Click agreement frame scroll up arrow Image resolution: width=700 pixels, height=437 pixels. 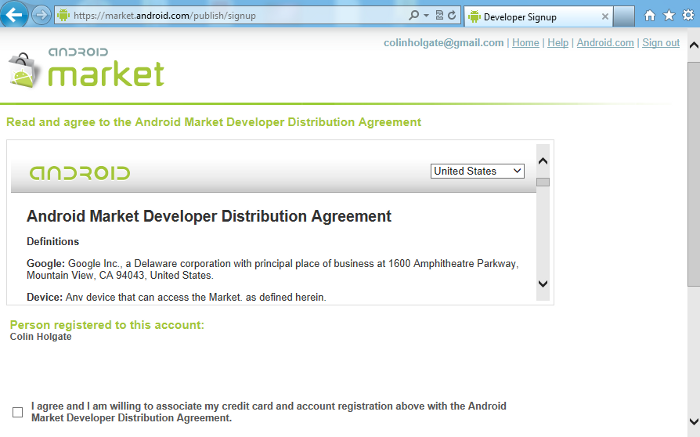(543, 161)
